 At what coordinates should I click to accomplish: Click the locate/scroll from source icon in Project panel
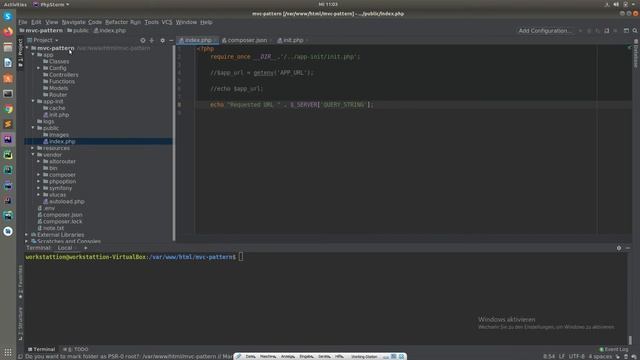pos(142,40)
